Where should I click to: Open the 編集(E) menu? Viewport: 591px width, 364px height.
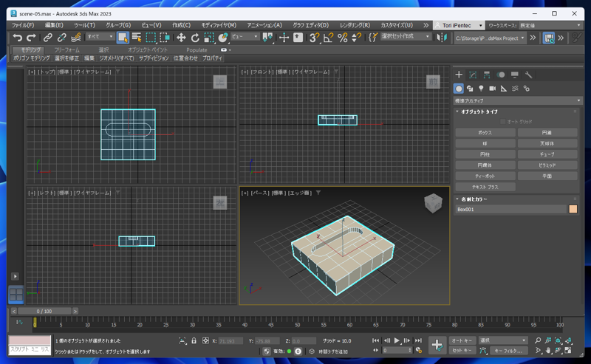coord(54,25)
